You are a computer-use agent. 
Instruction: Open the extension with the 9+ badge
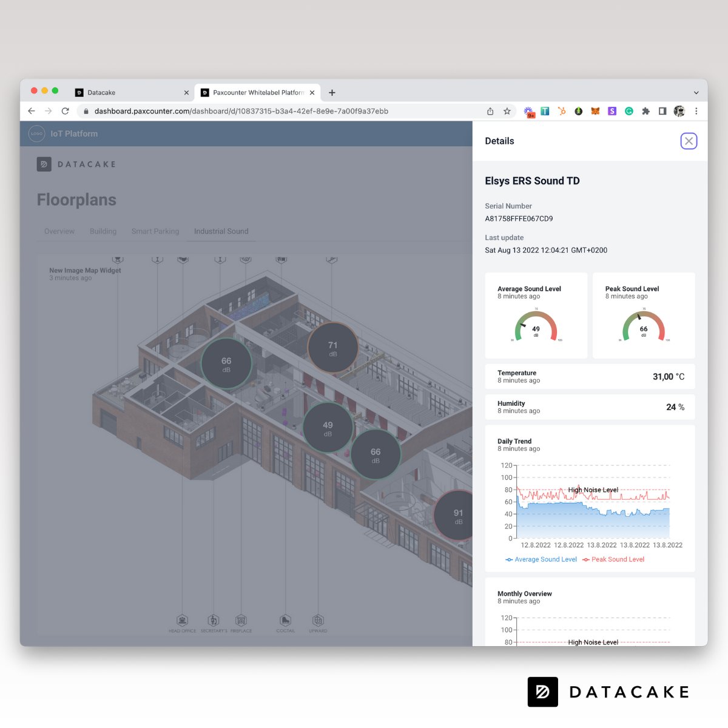(x=530, y=112)
